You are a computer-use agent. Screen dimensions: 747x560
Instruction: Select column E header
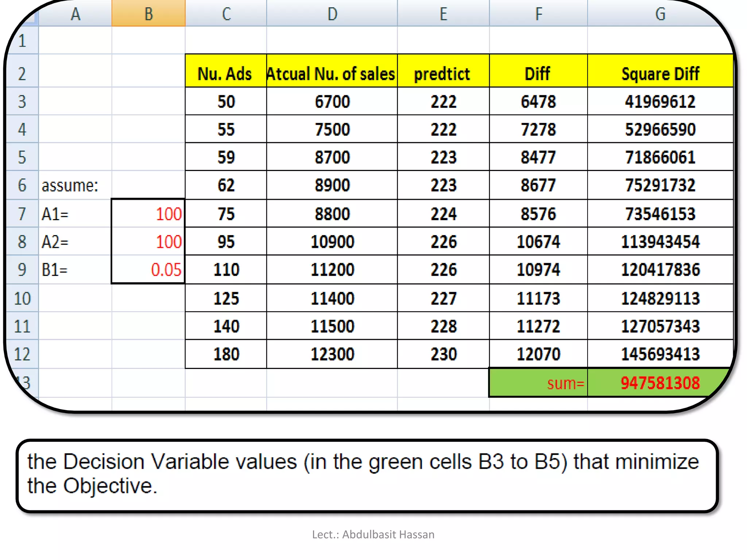(443, 14)
